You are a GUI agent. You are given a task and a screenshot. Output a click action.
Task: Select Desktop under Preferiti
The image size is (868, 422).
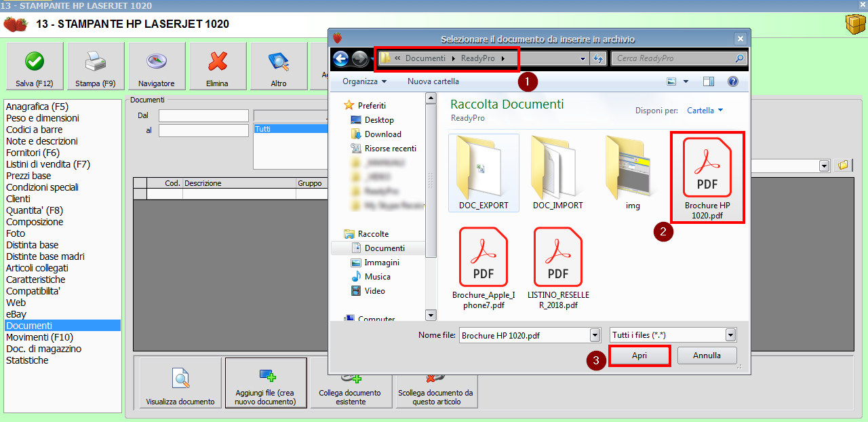tap(372, 120)
